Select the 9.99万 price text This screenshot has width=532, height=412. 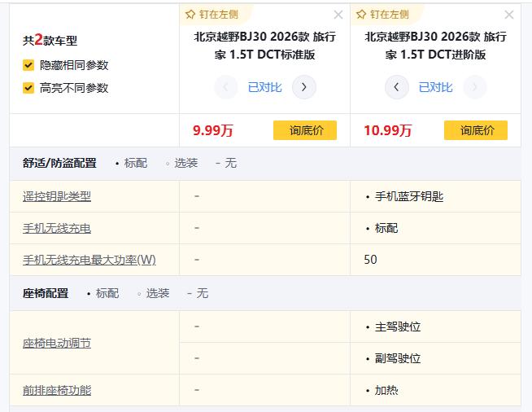click(213, 130)
